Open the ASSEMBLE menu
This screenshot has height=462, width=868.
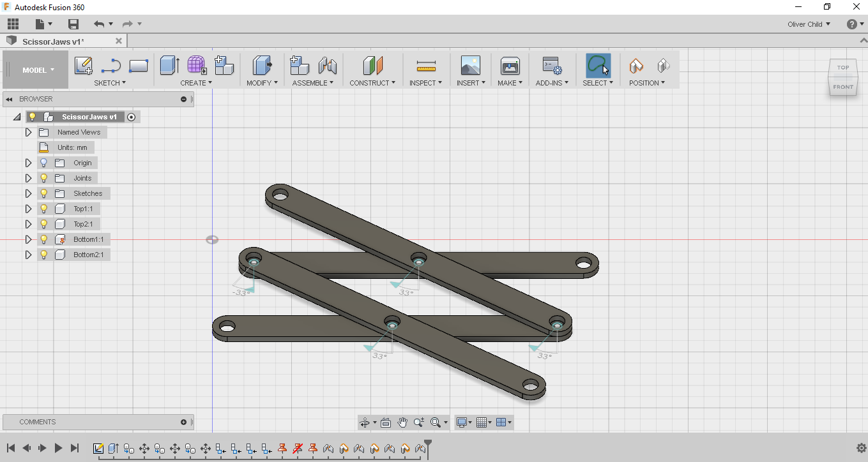pyautogui.click(x=313, y=83)
